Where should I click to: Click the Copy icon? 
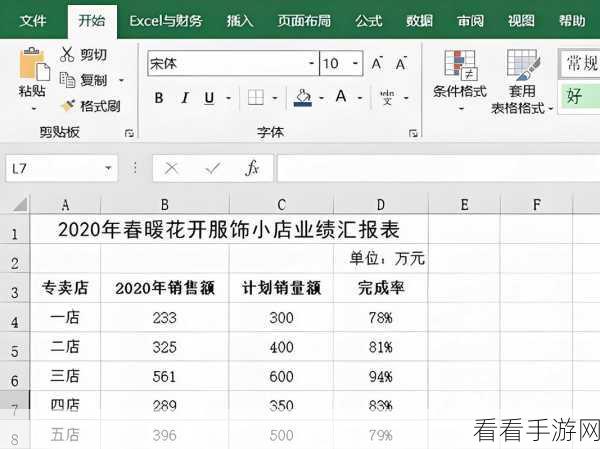tap(67, 80)
